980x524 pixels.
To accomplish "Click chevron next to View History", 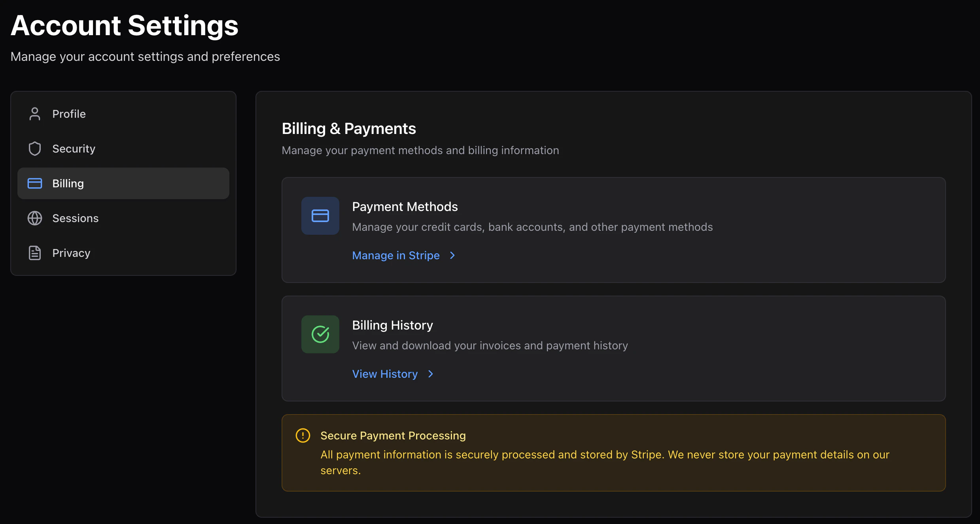I will [431, 374].
